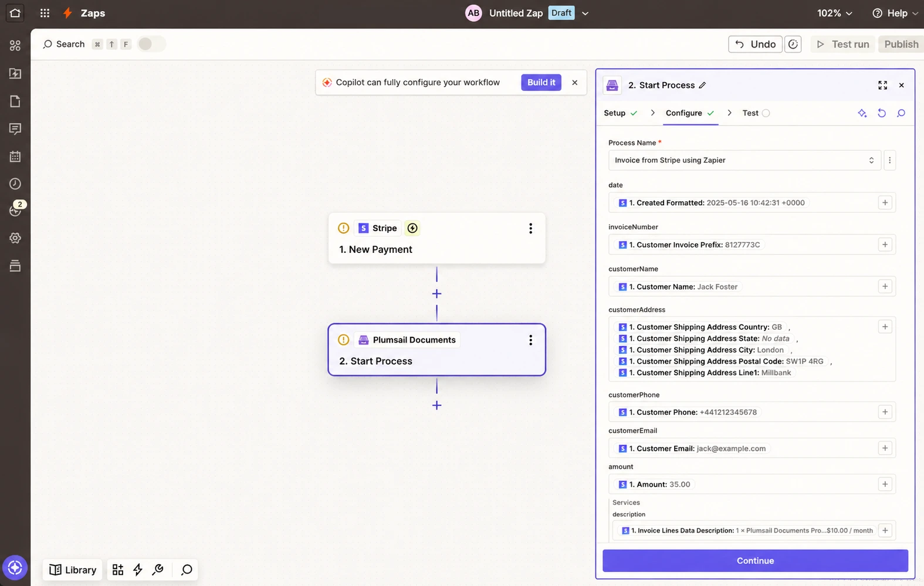Click the plus button in customerPhone field

(x=885, y=412)
